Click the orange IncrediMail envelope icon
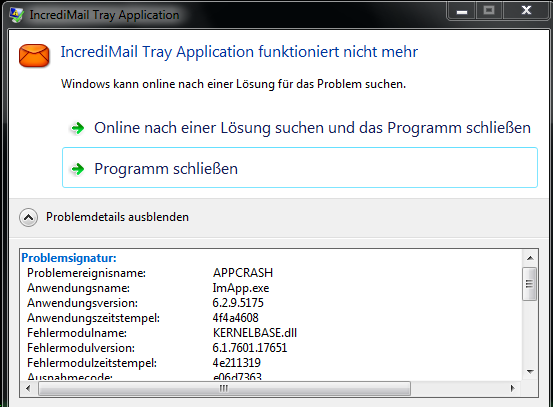 34,56
